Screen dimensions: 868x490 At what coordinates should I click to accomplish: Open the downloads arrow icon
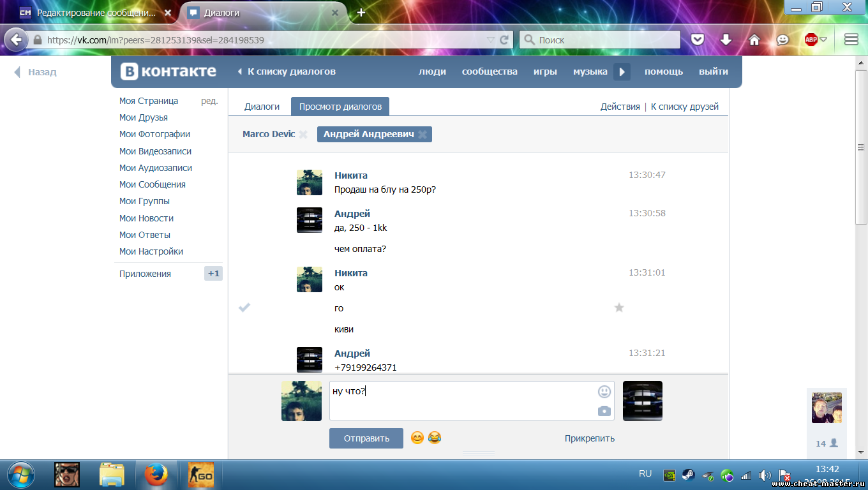click(726, 40)
